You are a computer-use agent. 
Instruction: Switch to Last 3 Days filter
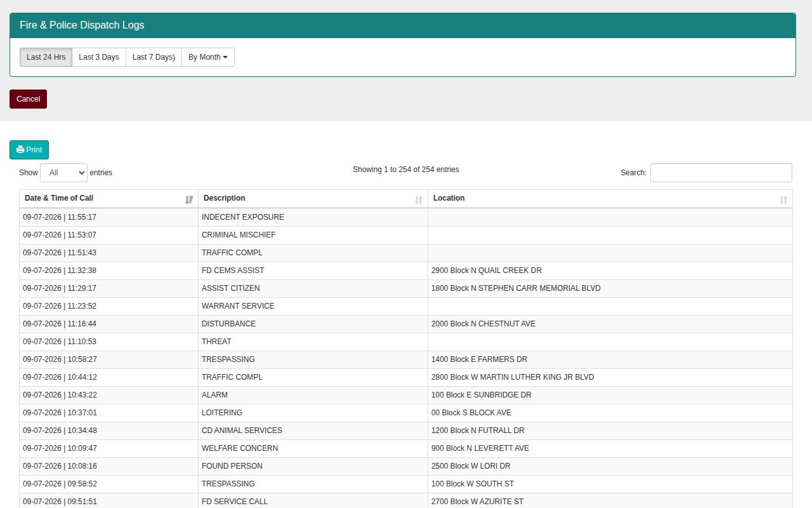coord(99,57)
